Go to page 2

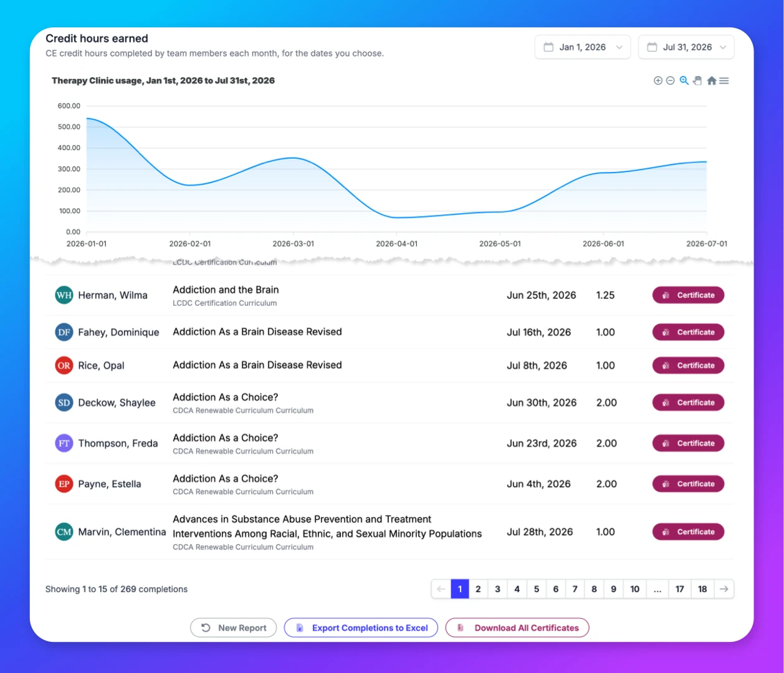coord(478,589)
